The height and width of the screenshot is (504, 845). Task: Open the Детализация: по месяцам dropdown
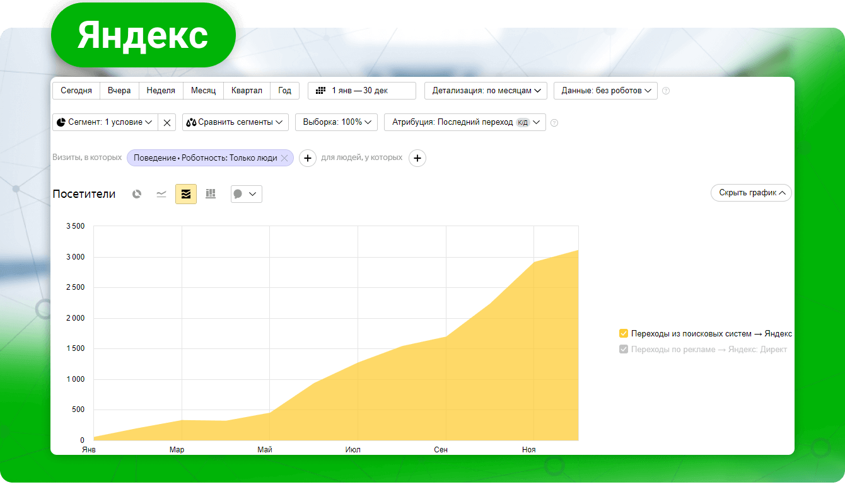tap(486, 91)
